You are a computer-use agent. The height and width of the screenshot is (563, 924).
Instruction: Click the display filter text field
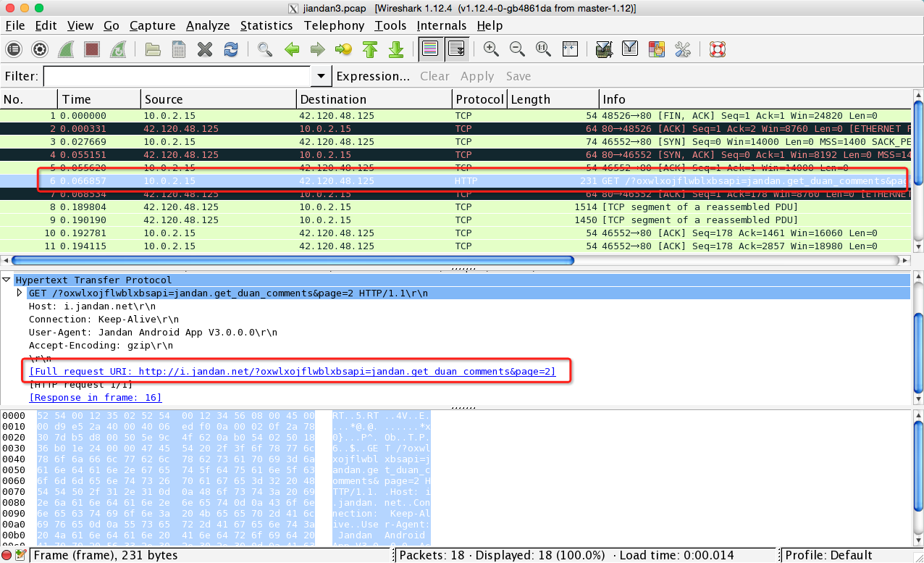178,76
